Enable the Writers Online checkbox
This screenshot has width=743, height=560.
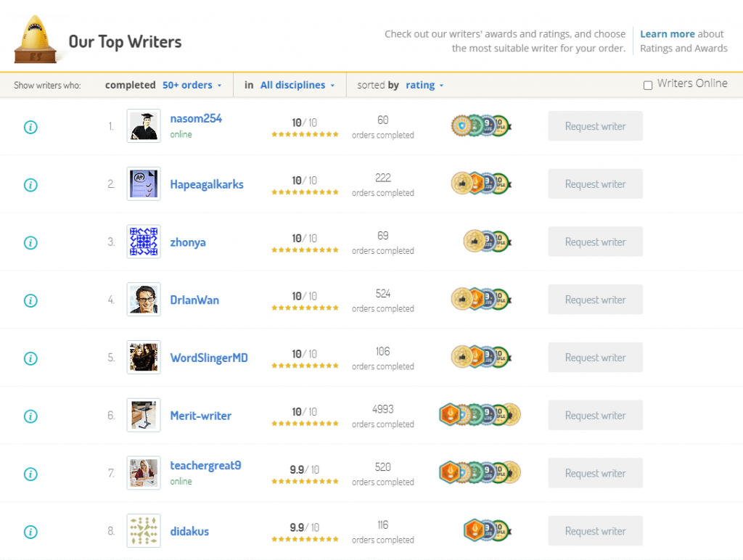[648, 86]
